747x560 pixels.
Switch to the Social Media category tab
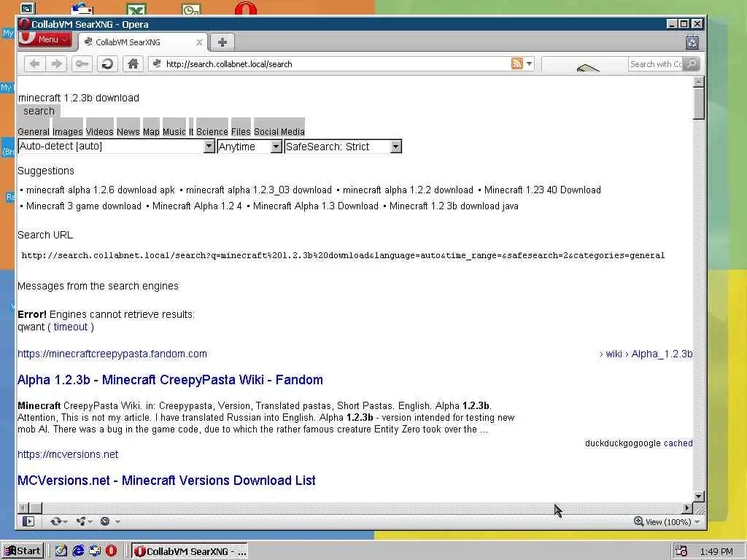(279, 131)
